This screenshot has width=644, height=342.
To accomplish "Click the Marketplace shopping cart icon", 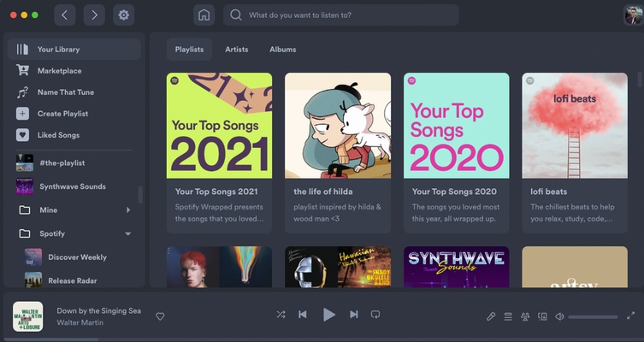I will coord(22,71).
